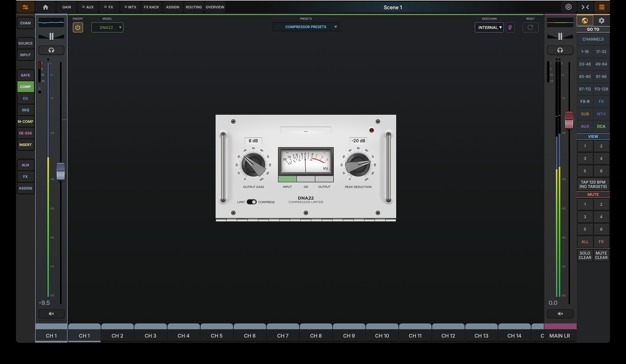
Task: Toggle mute group ALL
Action: coord(585,242)
